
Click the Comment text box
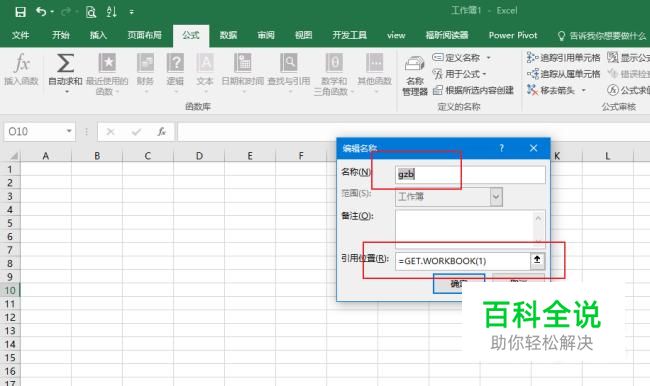coord(470,229)
